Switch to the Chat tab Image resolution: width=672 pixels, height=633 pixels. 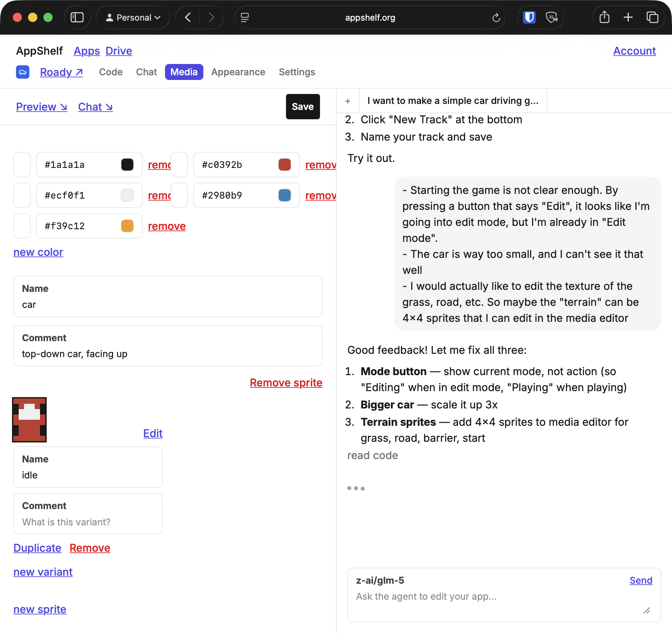tap(146, 72)
